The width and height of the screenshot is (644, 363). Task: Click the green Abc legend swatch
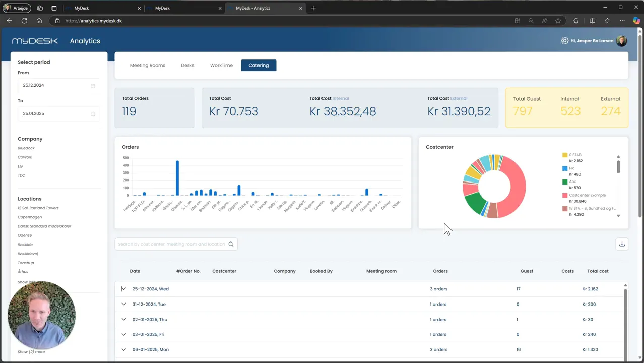pyautogui.click(x=565, y=181)
